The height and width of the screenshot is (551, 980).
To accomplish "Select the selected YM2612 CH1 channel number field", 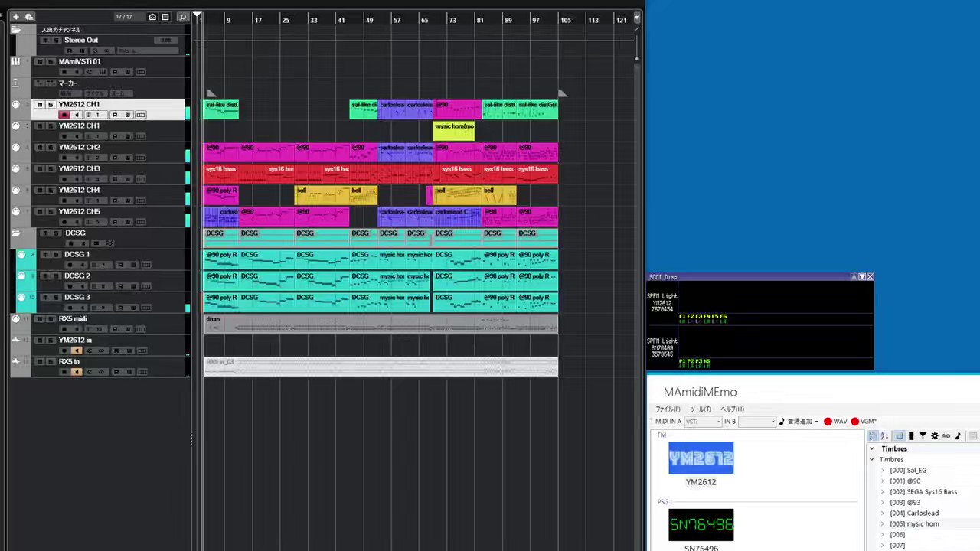I will pos(97,115).
